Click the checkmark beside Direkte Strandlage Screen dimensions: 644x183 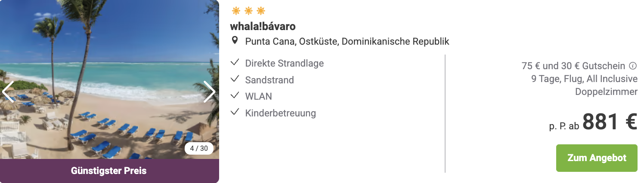tap(235, 63)
